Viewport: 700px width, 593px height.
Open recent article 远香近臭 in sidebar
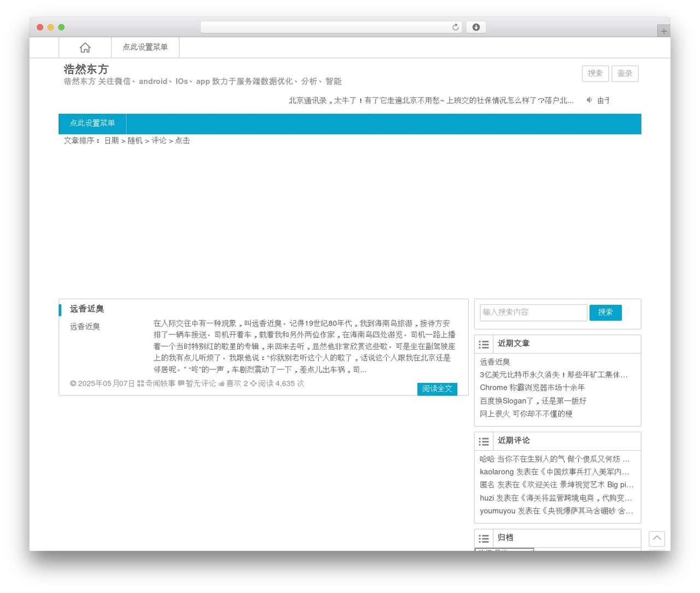point(495,362)
